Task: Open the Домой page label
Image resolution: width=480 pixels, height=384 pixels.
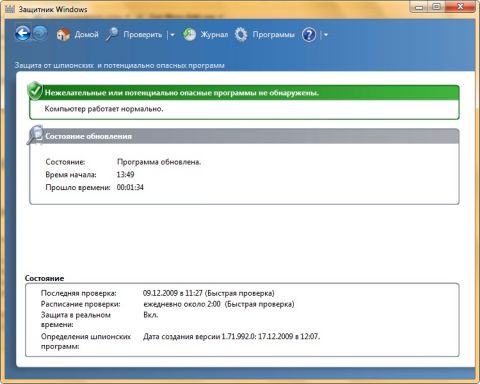Action: tap(86, 35)
